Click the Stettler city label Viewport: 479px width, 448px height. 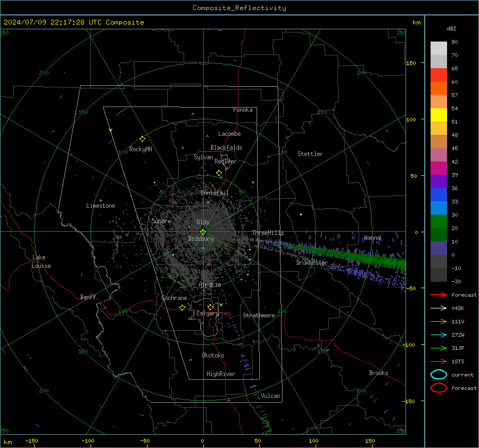[310, 154]
